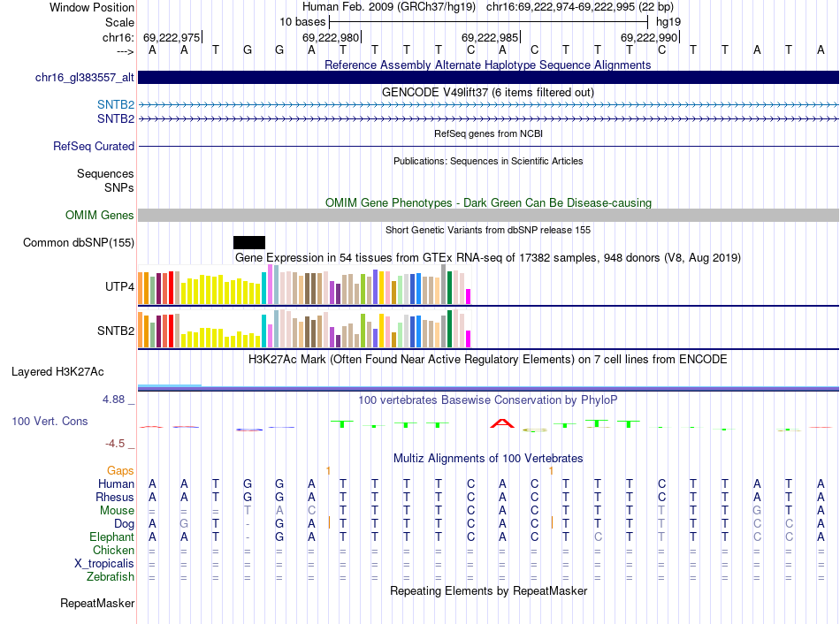Open the H3K27Ac Mark track title
The width and height of the screenshot is (840, 624).
pyautogui.click(x=488, y=360)
